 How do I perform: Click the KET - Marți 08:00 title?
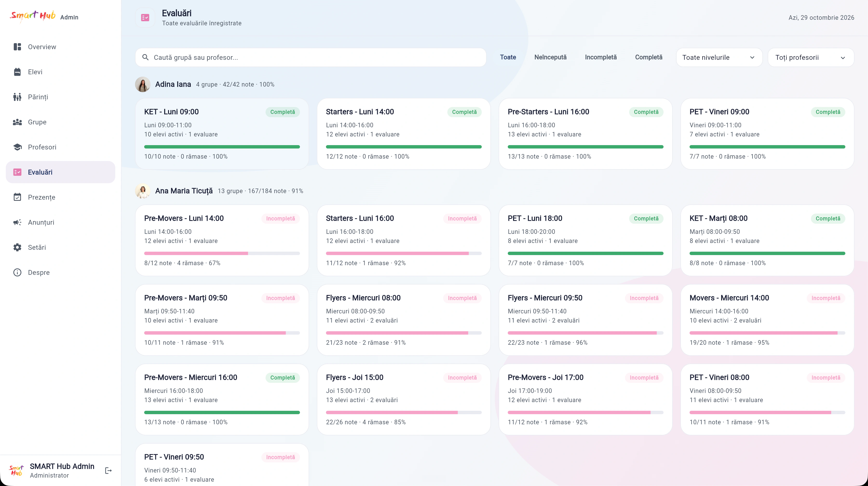pos(719,219)
